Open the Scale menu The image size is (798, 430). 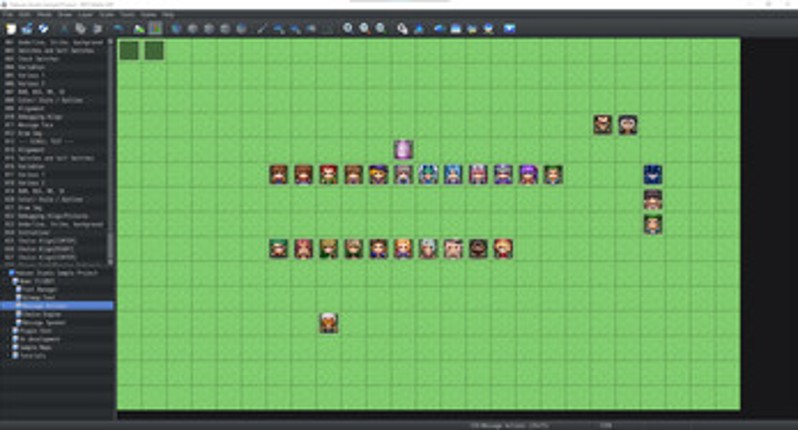point(107,15)
